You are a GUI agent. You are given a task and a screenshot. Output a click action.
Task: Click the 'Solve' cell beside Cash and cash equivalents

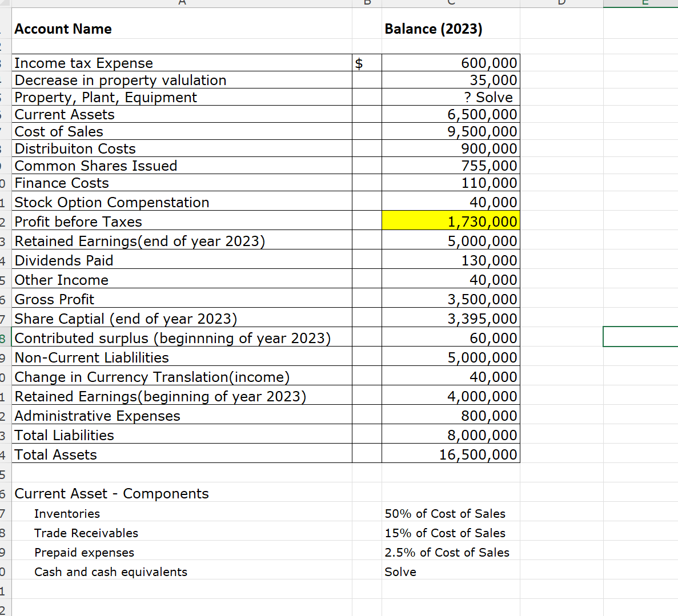coord(450,571)
